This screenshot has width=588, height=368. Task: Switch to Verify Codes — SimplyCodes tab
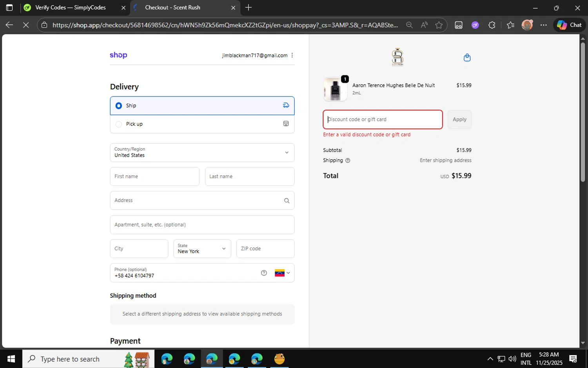(71, 7)
